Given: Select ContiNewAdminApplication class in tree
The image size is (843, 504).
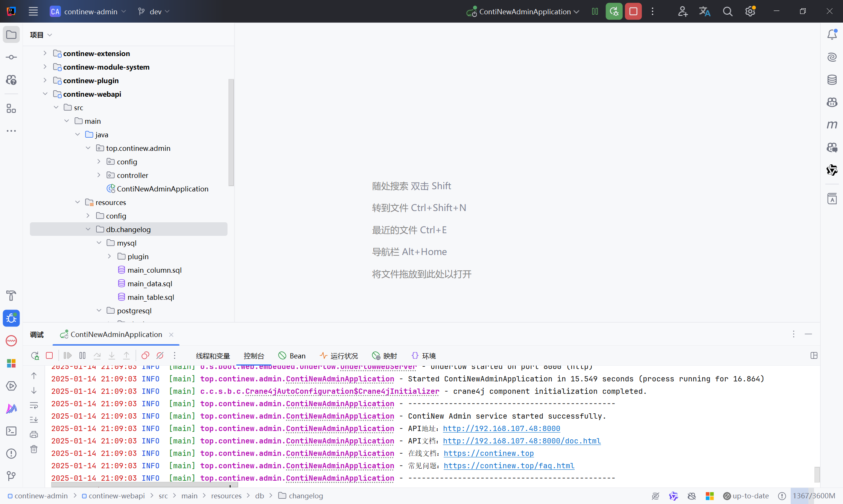Looking at the screenshot, I should (163, 188).
